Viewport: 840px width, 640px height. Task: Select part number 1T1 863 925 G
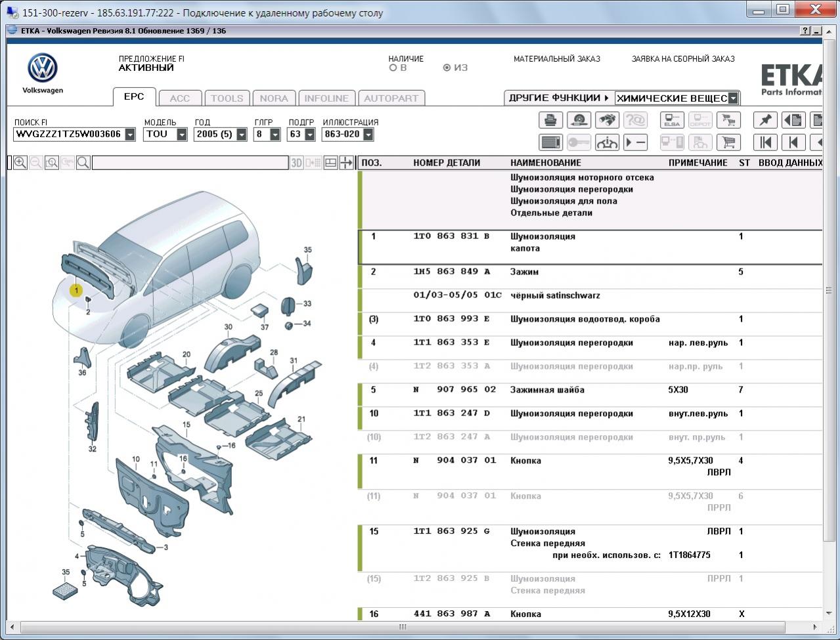point(452,532)
